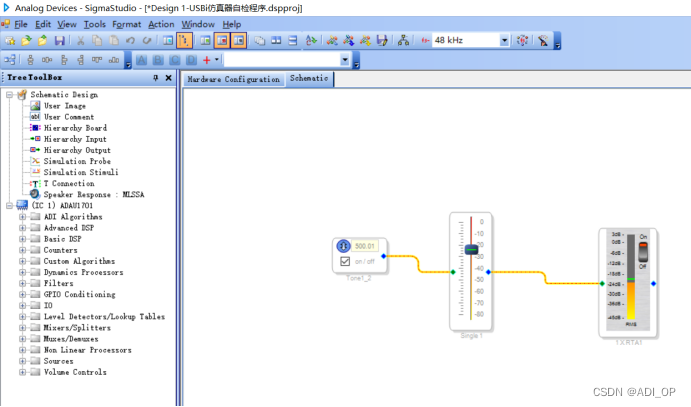The width and height of the screenshot is (691, 407).
Task: Expand the Basic DSP folder
Action: 22,239
